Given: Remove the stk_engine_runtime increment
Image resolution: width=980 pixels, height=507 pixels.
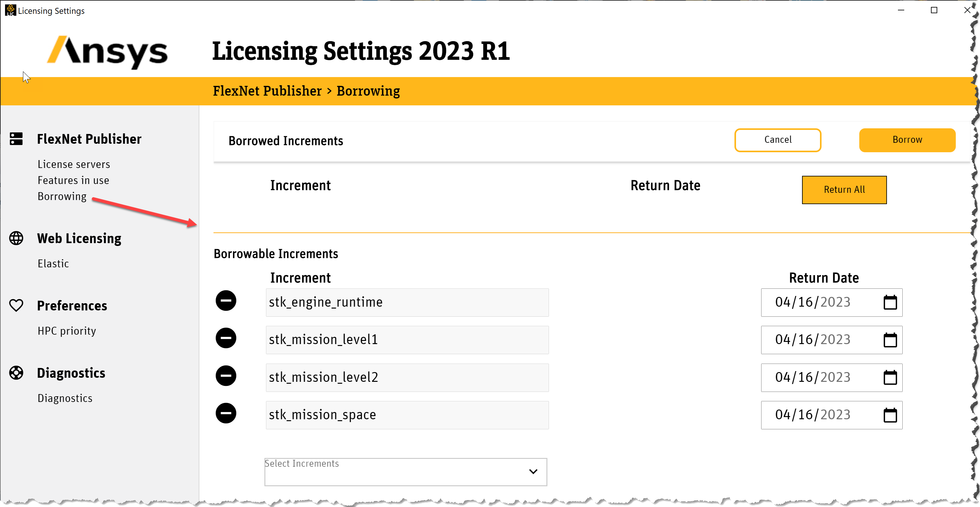Looking at the screenshot, I should point(226,301).
